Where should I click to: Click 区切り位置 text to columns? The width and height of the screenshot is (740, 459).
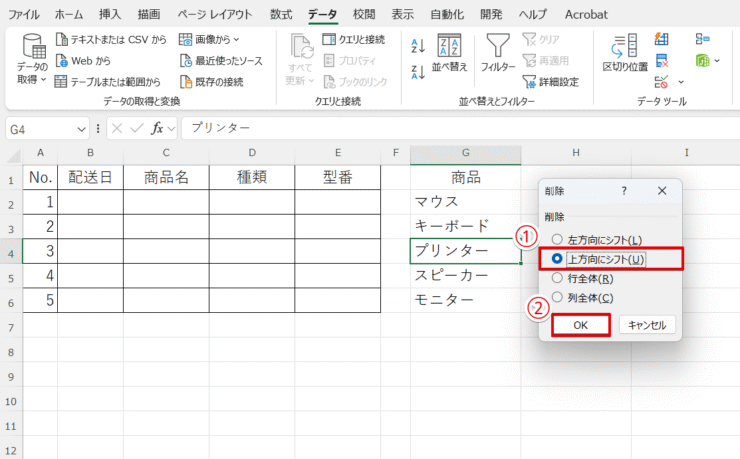coord(625,52)
